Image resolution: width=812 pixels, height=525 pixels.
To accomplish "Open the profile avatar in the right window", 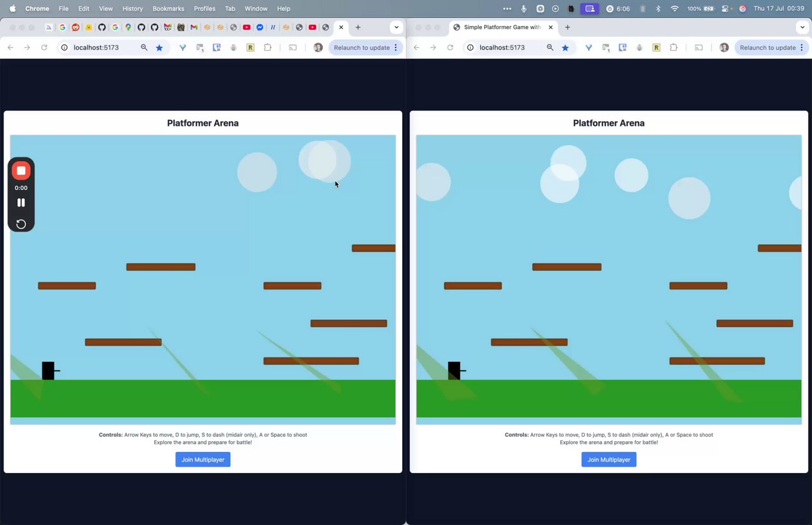I will pyautogui.click(x=724, y=48).
